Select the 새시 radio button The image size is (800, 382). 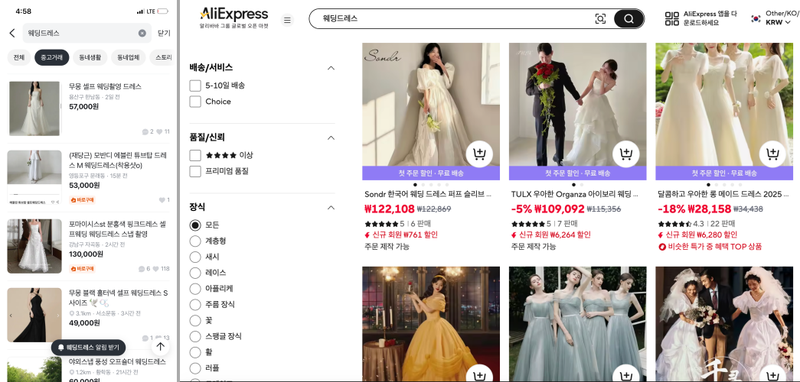tap(195, 257)
